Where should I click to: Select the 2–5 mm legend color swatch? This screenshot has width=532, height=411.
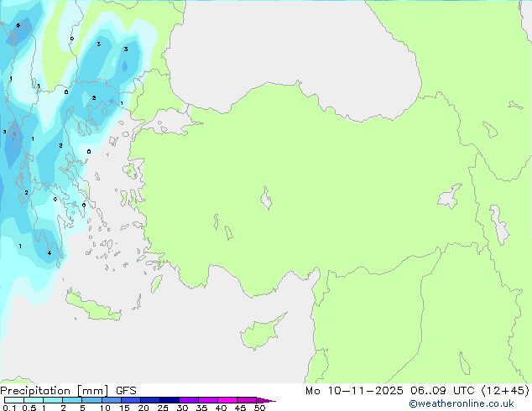[x=72, y=400]
